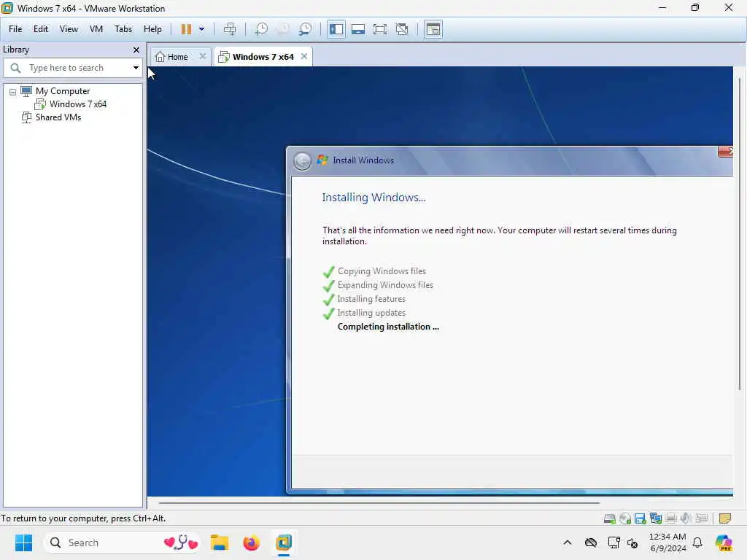Click the "Copying Windows files" step text
Image resolution: width=747 pixels, height=560 pixels.
(382, 271)
